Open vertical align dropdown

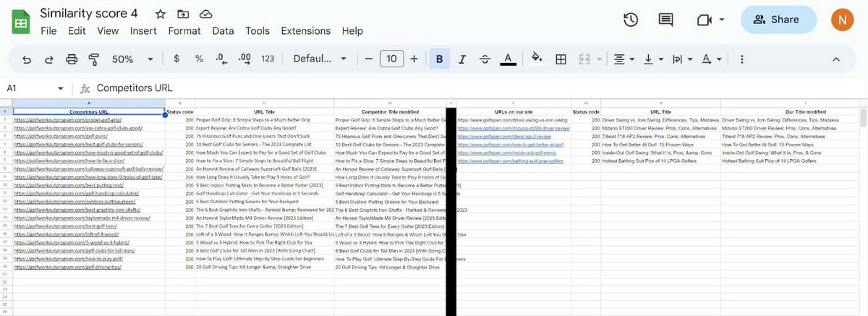coord(652,59)
